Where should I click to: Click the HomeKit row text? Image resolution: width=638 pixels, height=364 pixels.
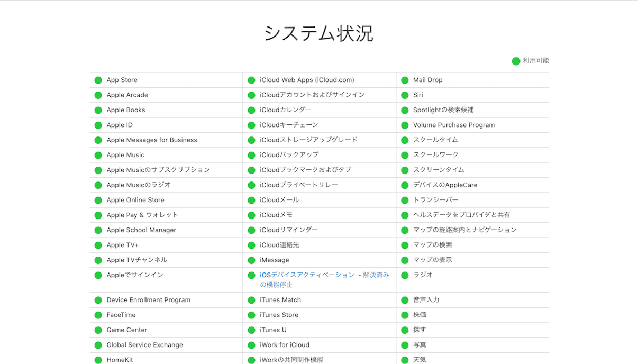pos(120,360)
